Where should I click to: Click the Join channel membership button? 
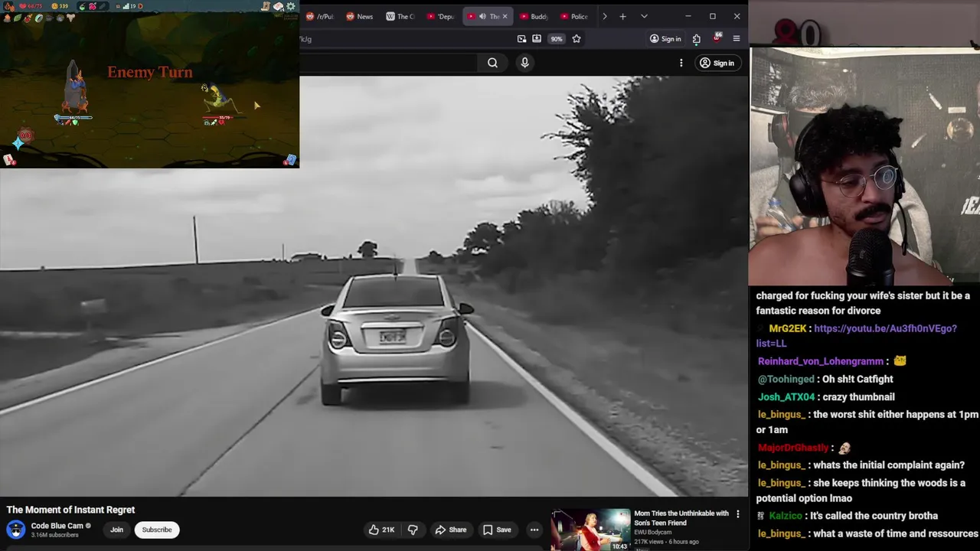(x=116, y=530)
